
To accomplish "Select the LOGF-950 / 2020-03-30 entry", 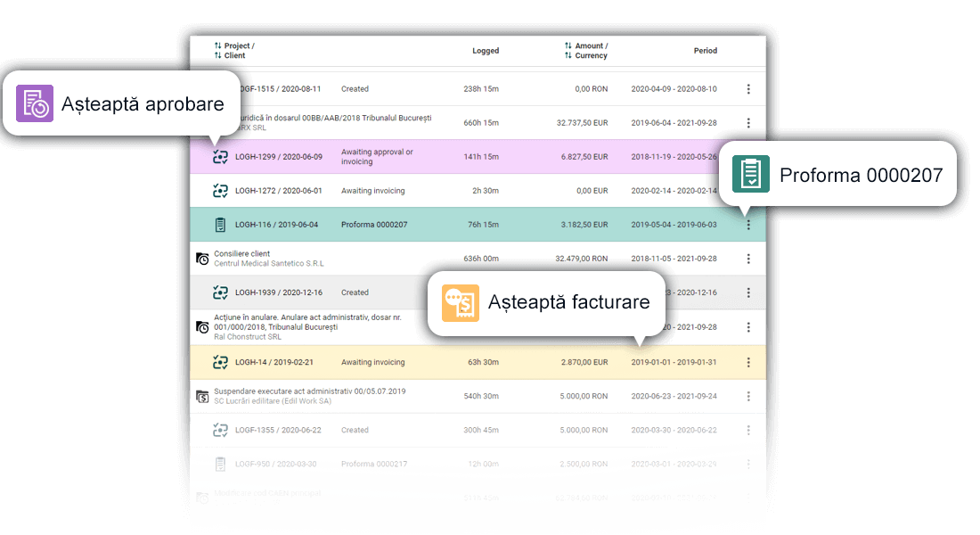I will (275, 464).
